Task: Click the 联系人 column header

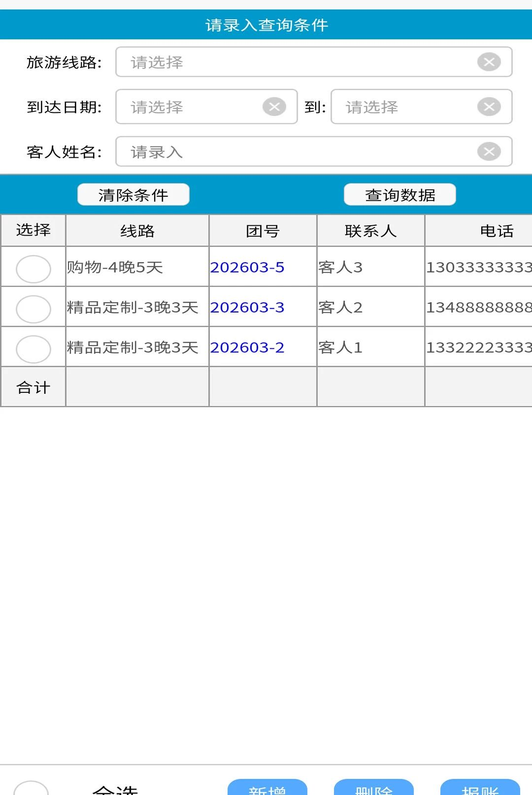Action: point(371,231)
